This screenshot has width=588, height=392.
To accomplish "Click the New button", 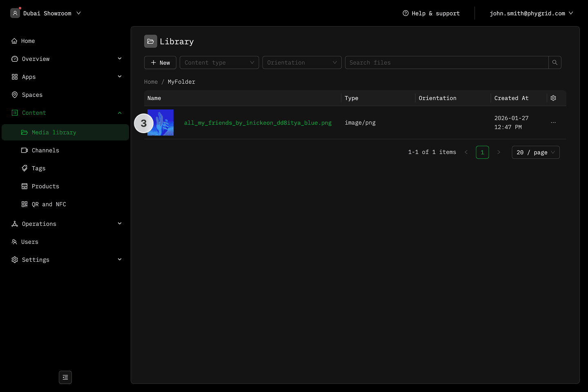I will tap(160, 62).
